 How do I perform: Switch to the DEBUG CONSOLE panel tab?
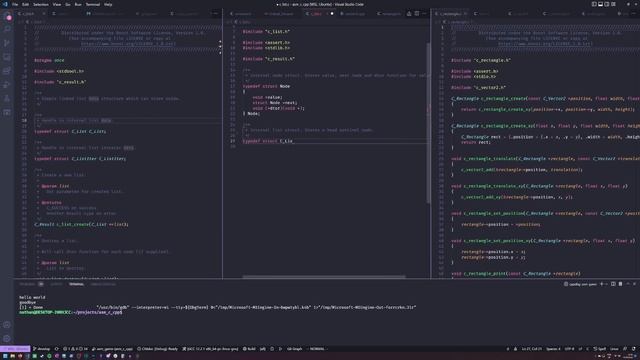(x=103, y=284)
